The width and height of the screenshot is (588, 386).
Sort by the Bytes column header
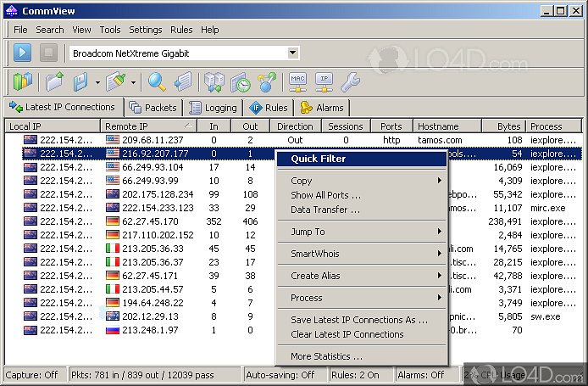pyautogui.click(x=504, y=126)
